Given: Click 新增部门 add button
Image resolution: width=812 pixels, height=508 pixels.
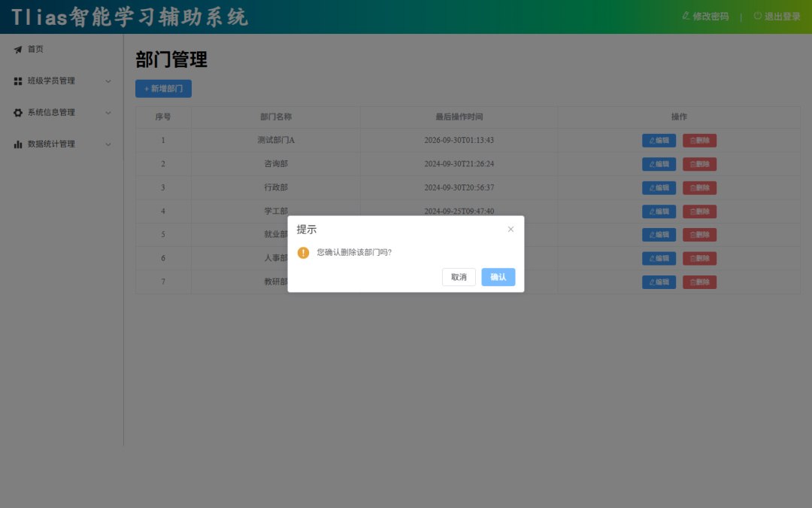Looking at the screenshot, I should (164, 89).
